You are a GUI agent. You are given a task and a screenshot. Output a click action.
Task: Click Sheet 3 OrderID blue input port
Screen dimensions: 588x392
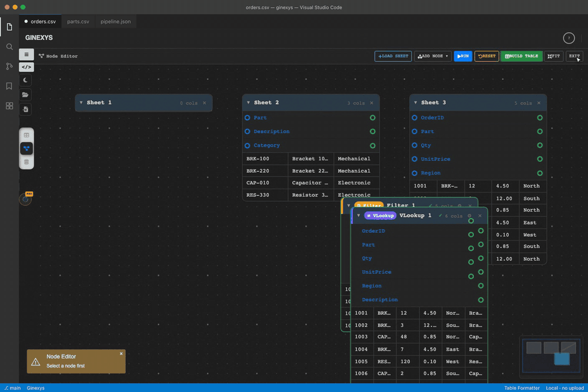point(415,118)
